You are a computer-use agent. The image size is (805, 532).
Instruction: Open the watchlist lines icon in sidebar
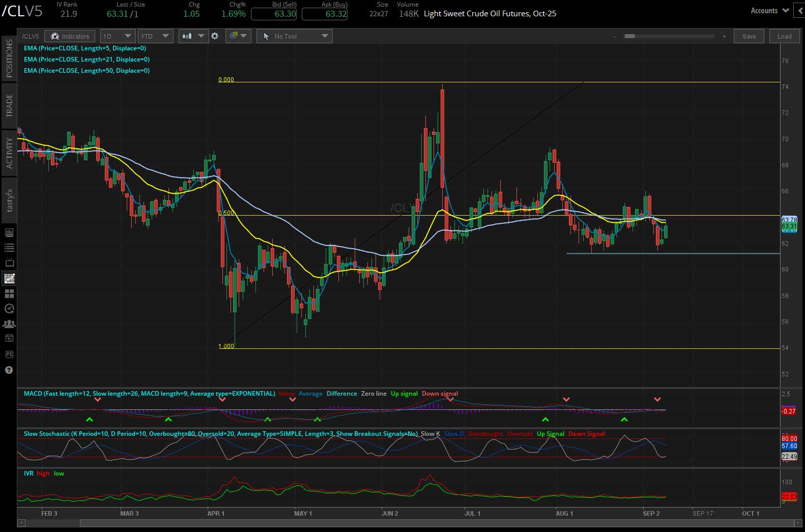9,248
